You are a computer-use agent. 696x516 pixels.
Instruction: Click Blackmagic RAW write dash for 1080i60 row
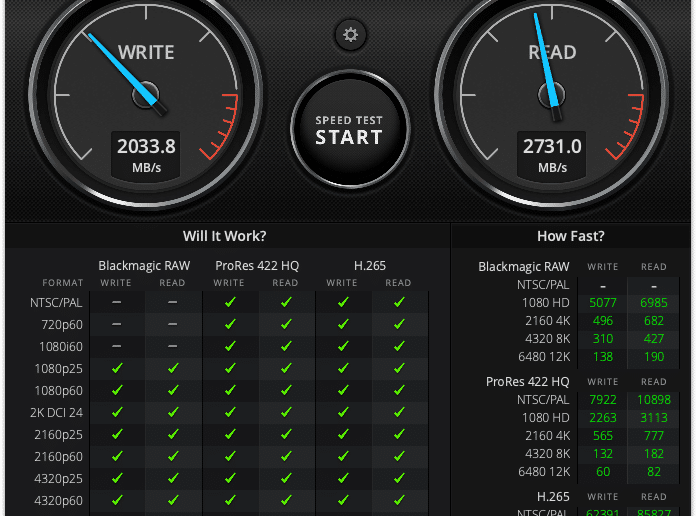click(x=117, y=346)
